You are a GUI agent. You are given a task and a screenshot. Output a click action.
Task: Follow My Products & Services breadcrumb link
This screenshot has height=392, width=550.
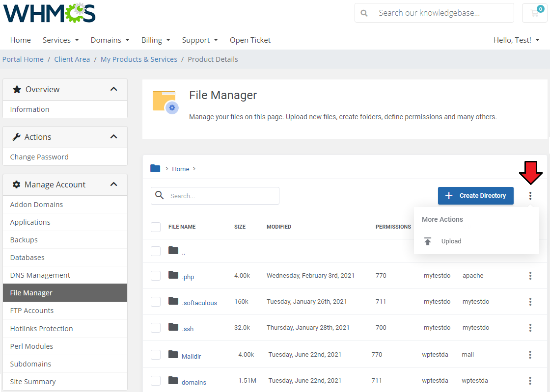[139, 59]
